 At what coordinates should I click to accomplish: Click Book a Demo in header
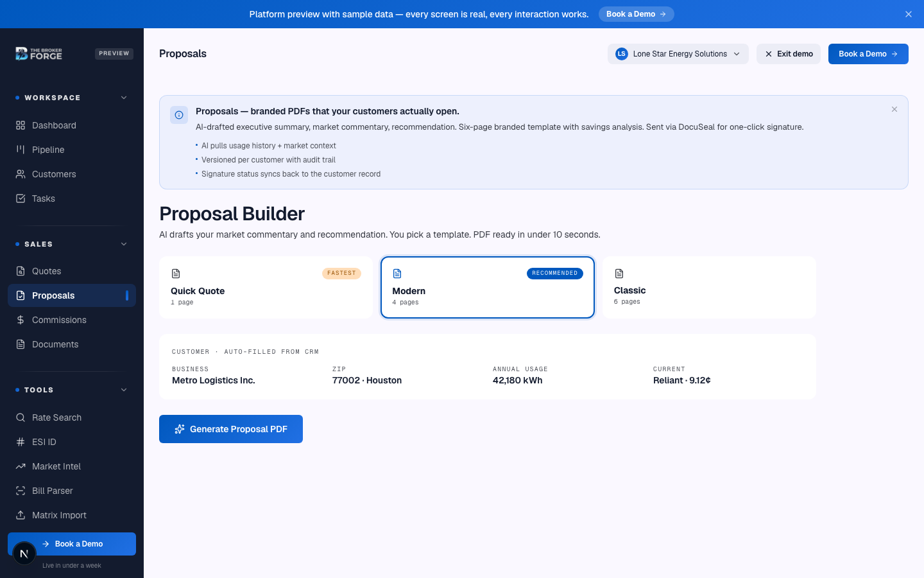(868, 54)
